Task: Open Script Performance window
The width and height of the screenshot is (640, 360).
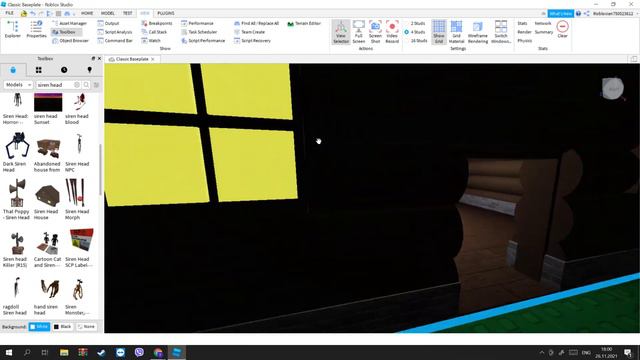Action: click(x=203, y=41)
